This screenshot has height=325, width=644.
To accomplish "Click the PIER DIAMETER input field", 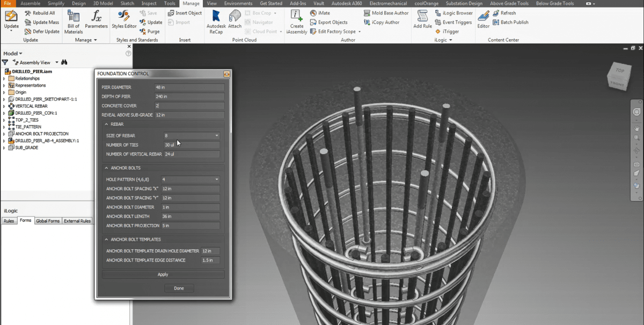I will coord(189,88).
